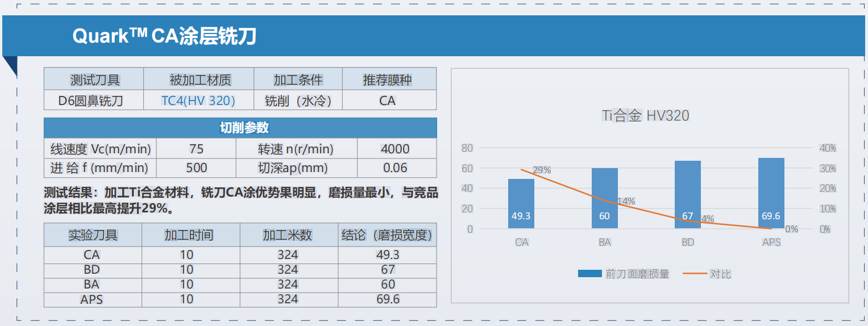Viewport: 868px width, 326px height.
Task: Click the 30% right axis label
Action: click(828, 169)
